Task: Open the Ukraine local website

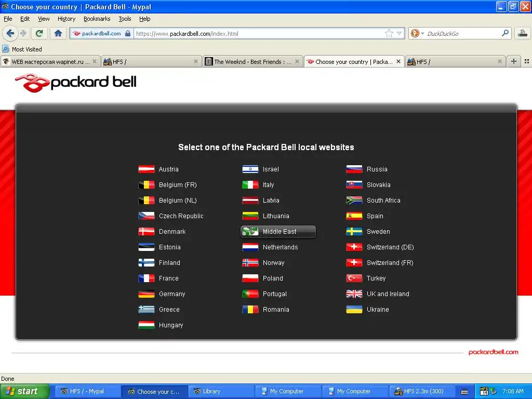Action: tap(378, 310)
